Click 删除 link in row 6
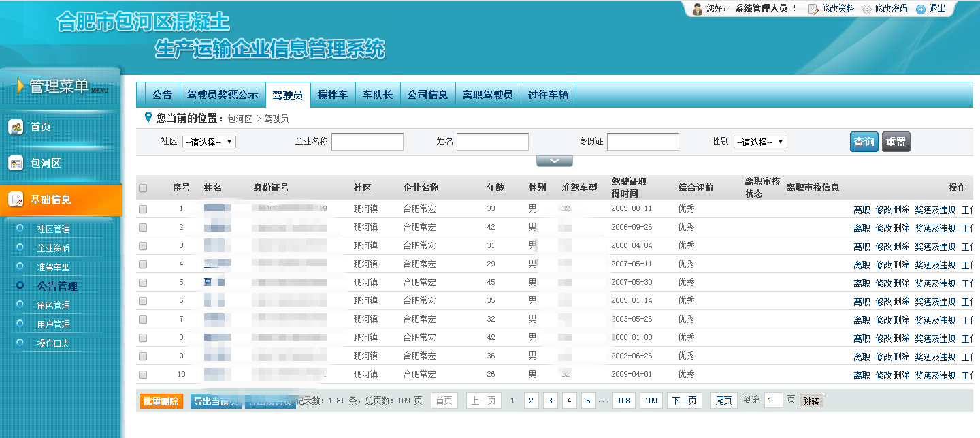The image size is (980, 438). (901, 302)
